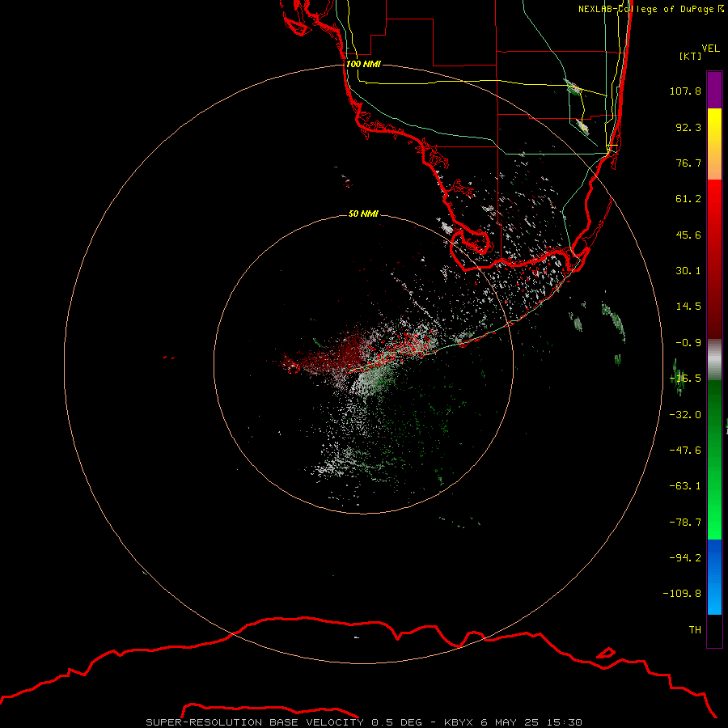Click the -109.8 value on the velocity scale

pyautogui.click(x=682, y=594)
